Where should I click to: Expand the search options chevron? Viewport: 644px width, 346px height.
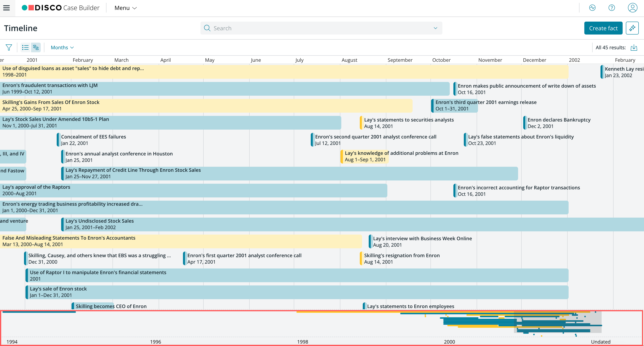click(436, 28)
